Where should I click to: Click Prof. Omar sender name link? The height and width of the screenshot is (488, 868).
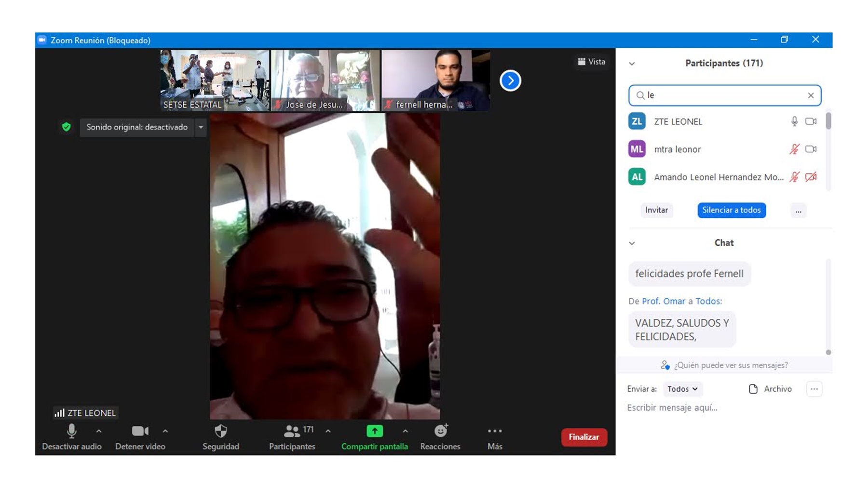[663, 301]
